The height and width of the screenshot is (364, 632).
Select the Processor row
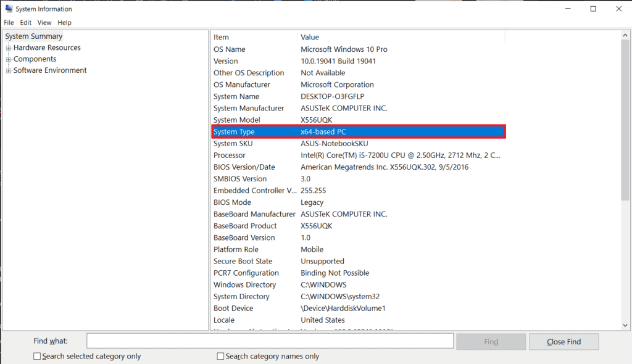coord(358,155)
